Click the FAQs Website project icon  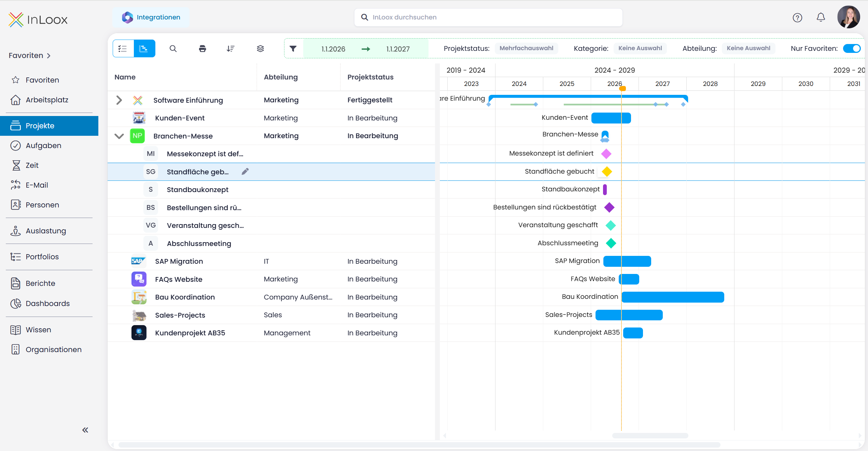click(x=139, y=279)
